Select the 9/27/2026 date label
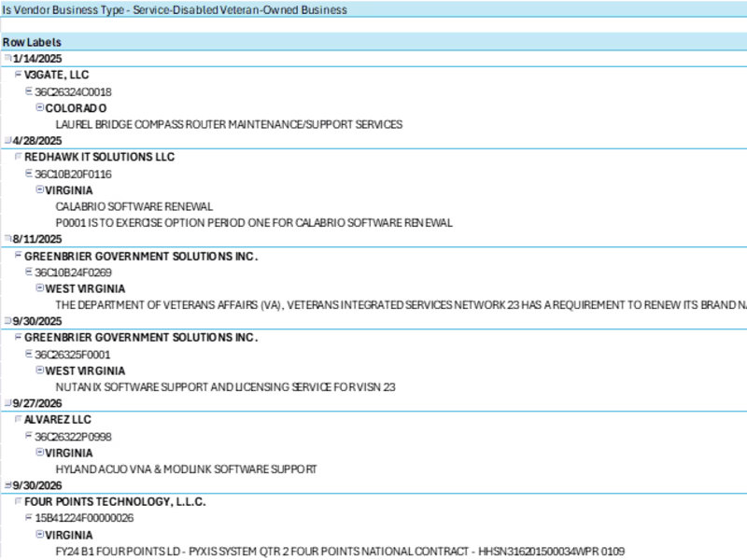Image resolution: width=747 pixels, height=560 pixels. pos(37,403)
